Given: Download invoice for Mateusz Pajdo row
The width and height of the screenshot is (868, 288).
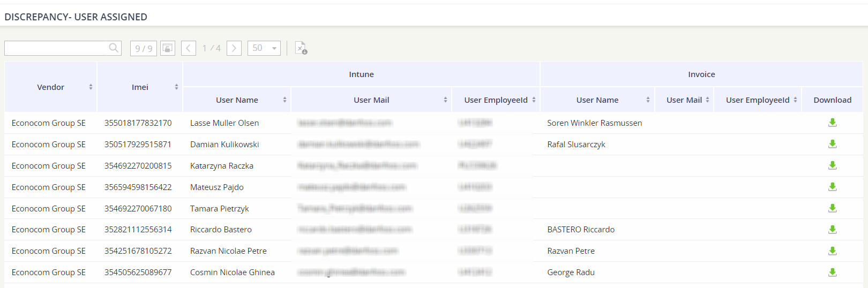Looking at the screenshot, I should point(833,187).
